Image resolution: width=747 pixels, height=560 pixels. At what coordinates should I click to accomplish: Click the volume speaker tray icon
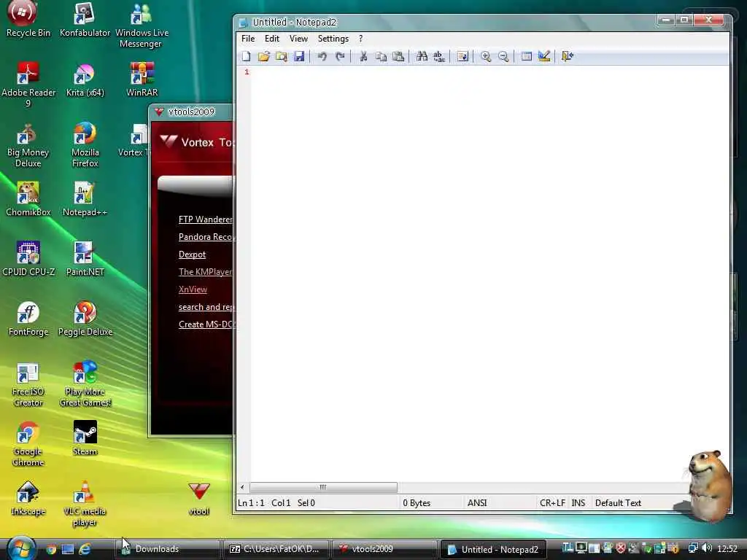pos(707,548)
